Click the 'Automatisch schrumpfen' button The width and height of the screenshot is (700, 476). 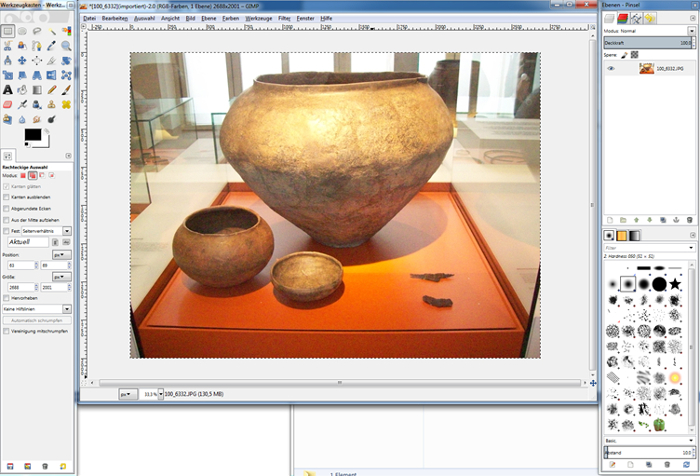click(x=37, y=320)
